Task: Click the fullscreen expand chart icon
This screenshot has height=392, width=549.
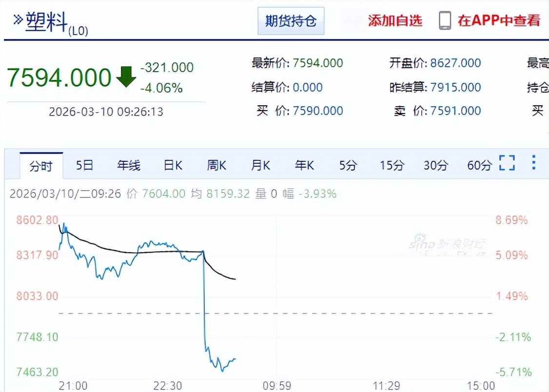Action: coord(507,163)
